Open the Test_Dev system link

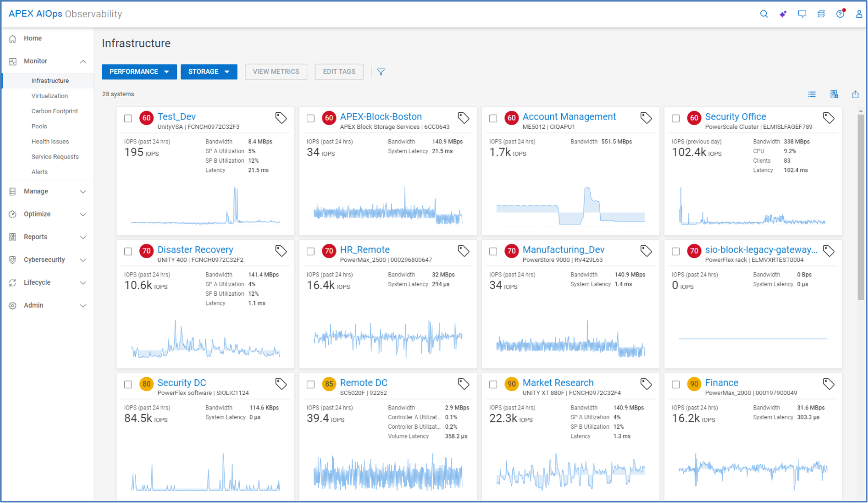[177, 117]
